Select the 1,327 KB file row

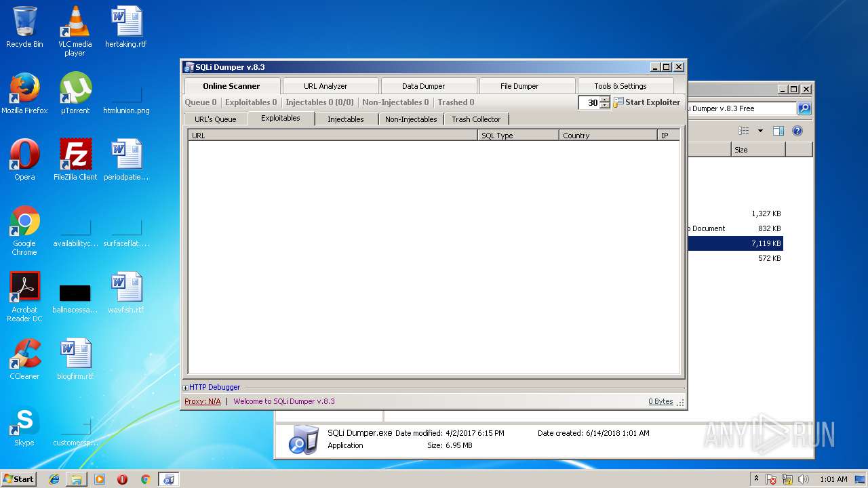tap(735, 213)
